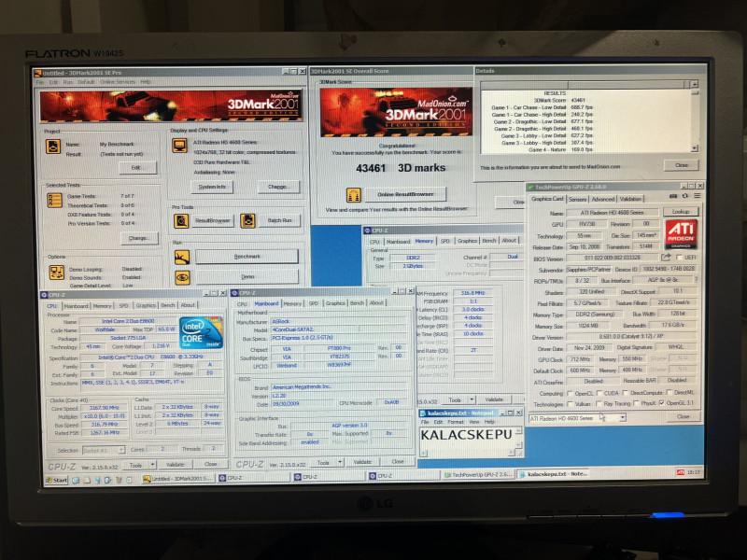This screenshot has width=747, height=560.
Task: Click the Start button on the taskbar
Action: coord(57,480)
